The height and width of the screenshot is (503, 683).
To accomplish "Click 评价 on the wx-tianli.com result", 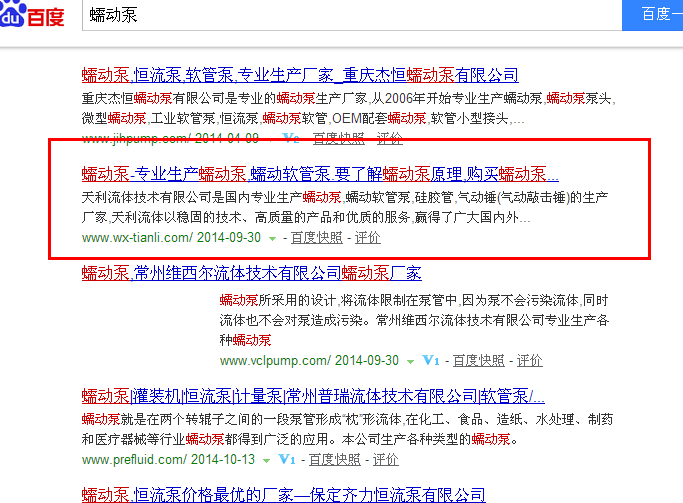I will 368,237.
